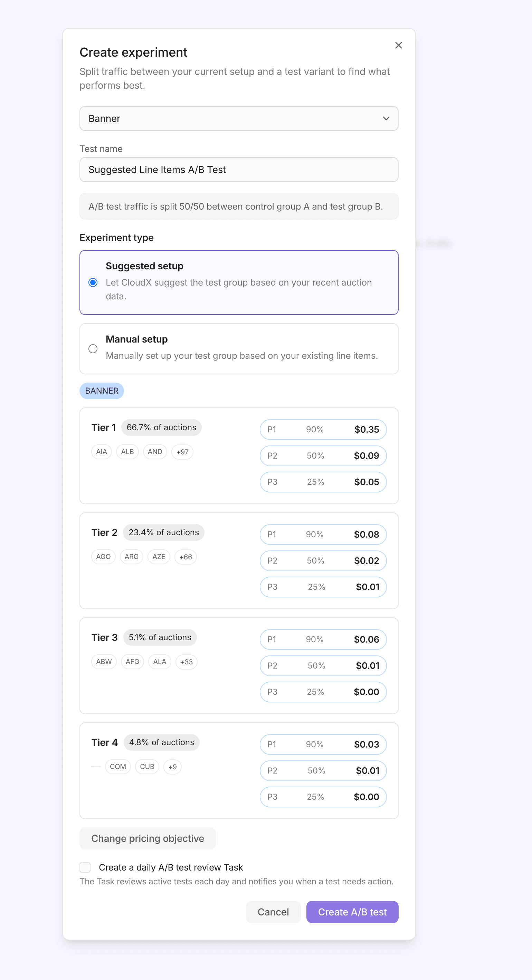The image size is (532, 980).
Task: Click Tier 2 P3 $0.01 price row
Action: pyautogui.click(x=323, y=587)
